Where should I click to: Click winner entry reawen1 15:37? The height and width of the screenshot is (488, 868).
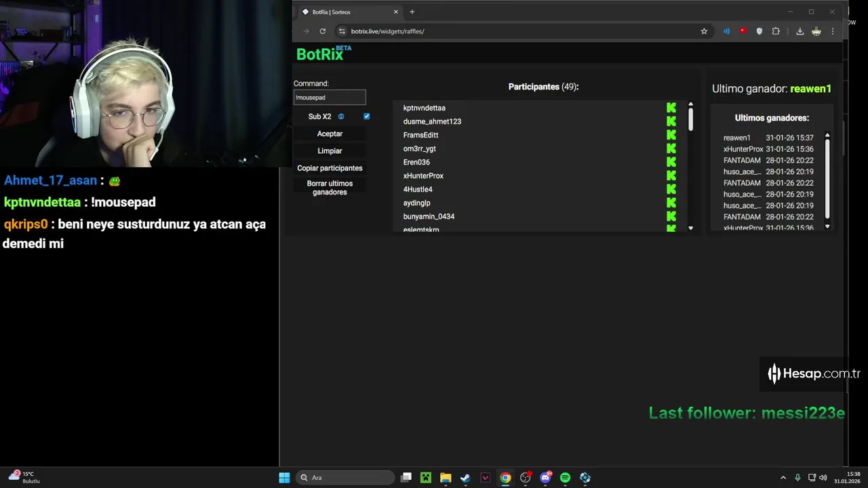click(768, 138)
